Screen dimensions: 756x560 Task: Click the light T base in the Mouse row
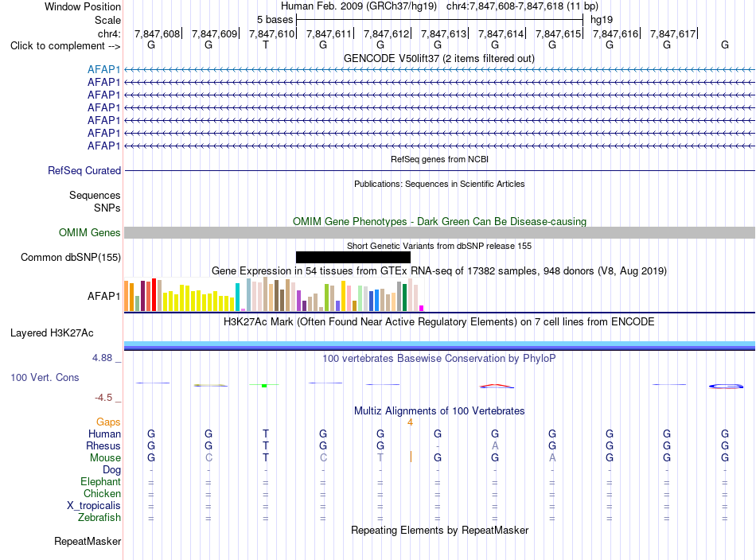click(380, 458)
